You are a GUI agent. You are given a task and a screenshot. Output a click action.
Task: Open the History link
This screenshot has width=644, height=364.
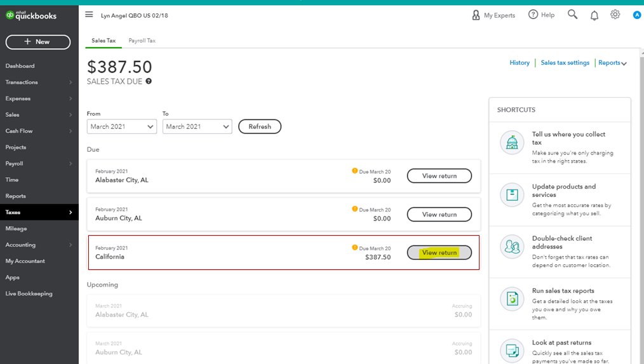tap(520, 63)
